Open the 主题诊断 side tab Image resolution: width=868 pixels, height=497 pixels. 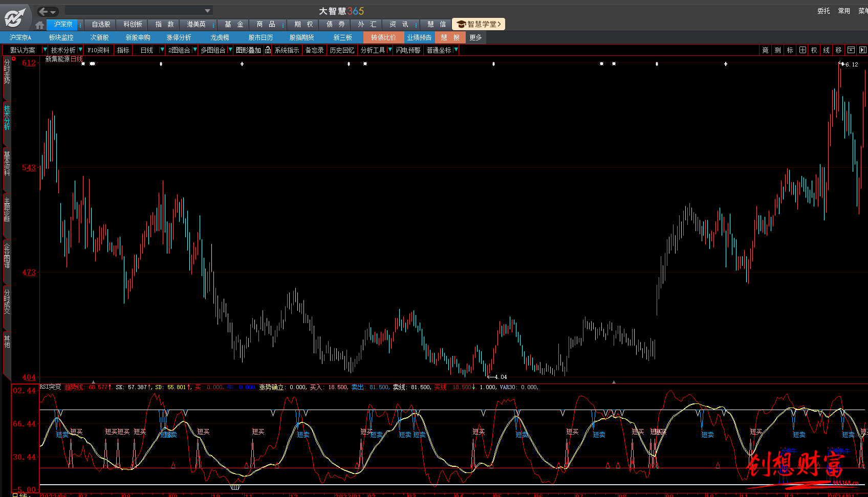click(x=7, y=210)
